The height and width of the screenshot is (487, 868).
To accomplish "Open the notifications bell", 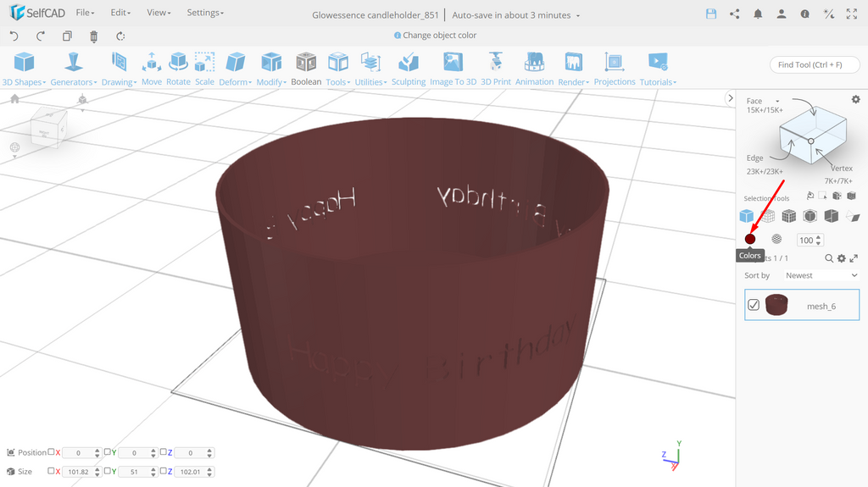I will pyautogui.click(x=758, y=14).
